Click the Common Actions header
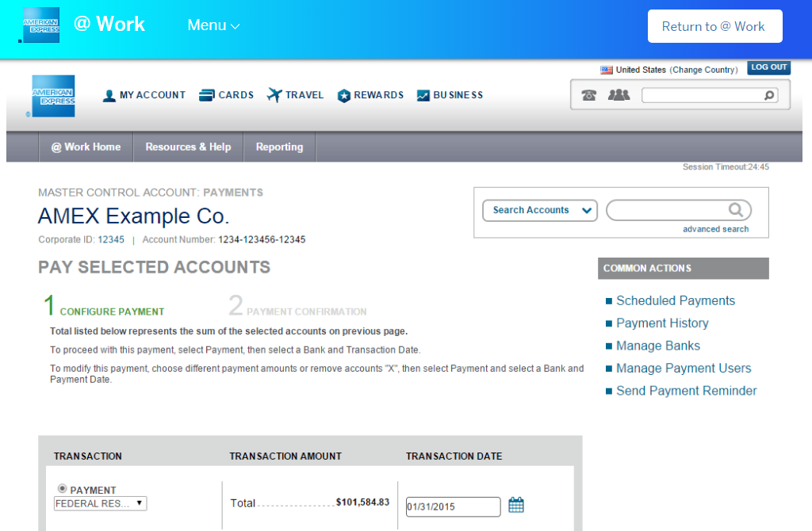 coord(683,269)
